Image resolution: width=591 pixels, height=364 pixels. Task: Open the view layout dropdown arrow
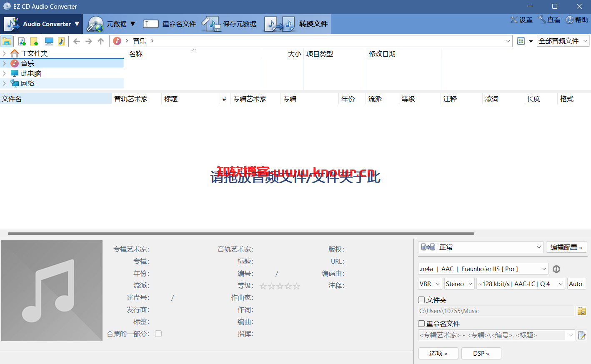click(531, 41)
